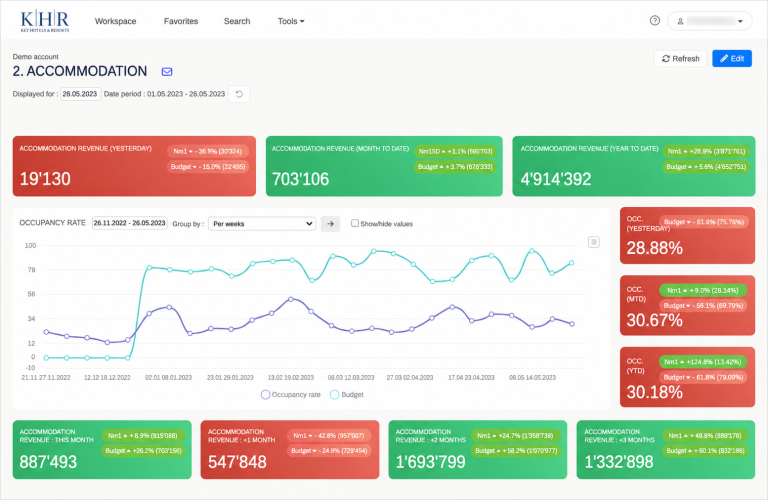
Task: Open the Favorites menu item
Action: pos(181,21)
